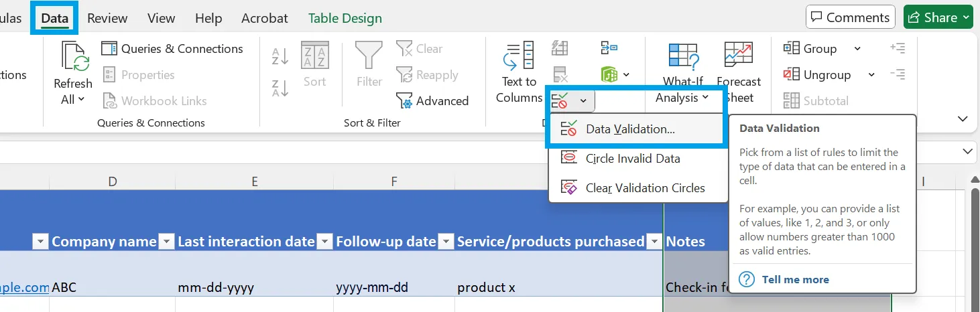The height and width of the screenshot is (312, 980).
Task: Expand the Group dropdown arrow
Action: [x=857, y=49]
